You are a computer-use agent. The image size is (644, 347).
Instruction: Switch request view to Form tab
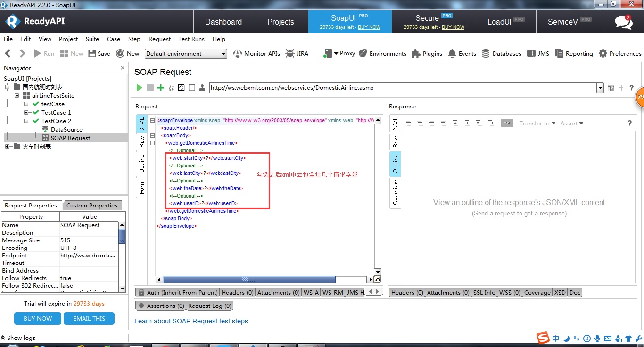(x=142, y=187)
